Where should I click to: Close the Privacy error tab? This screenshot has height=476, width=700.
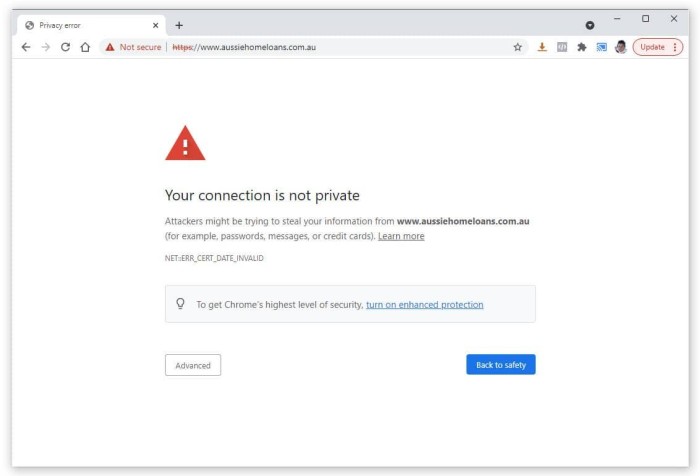point(155,25)
